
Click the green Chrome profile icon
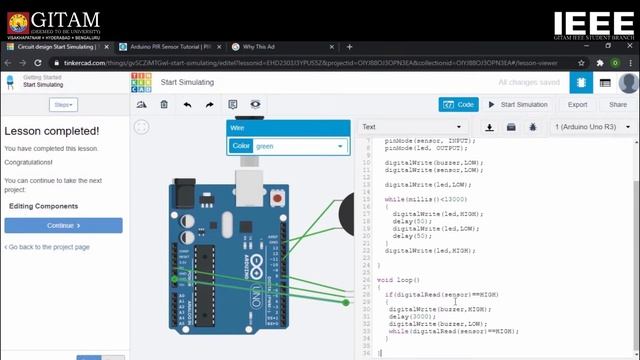[x=615, y=63]
